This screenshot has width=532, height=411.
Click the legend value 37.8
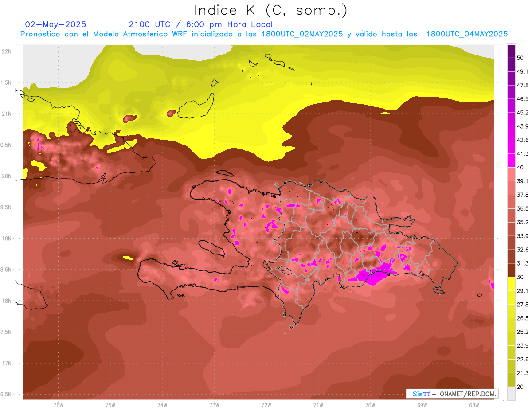(523, 195)
